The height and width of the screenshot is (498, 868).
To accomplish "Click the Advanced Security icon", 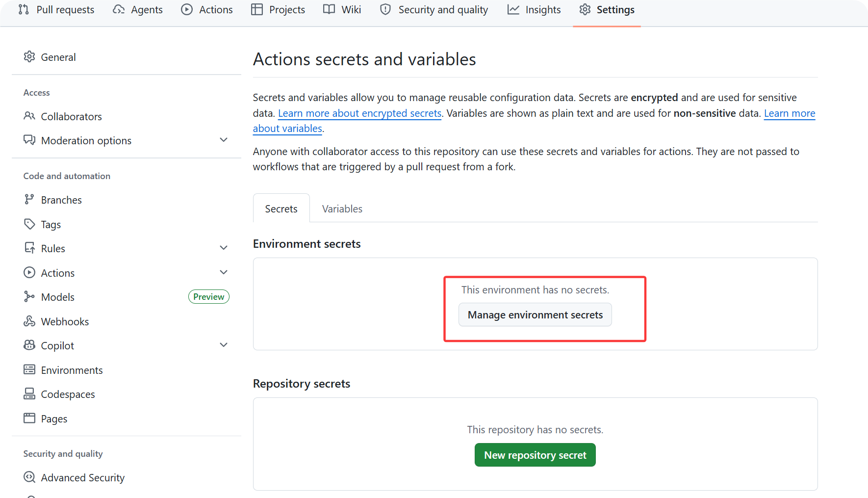I will [29, 477].
